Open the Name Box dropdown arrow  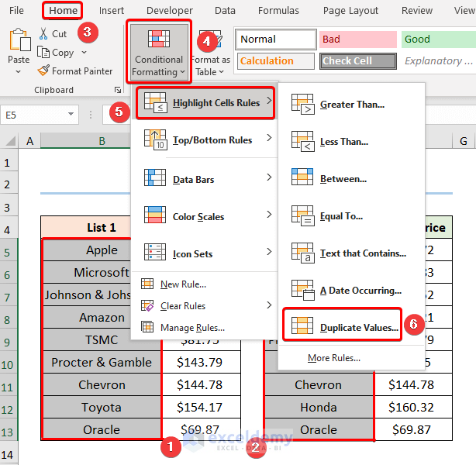click(x=71, y=114)
